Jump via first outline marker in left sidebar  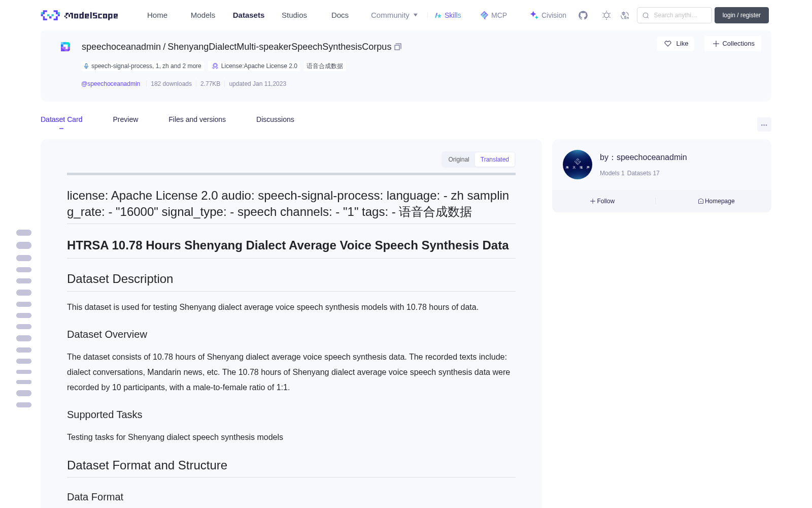(24, 233)
